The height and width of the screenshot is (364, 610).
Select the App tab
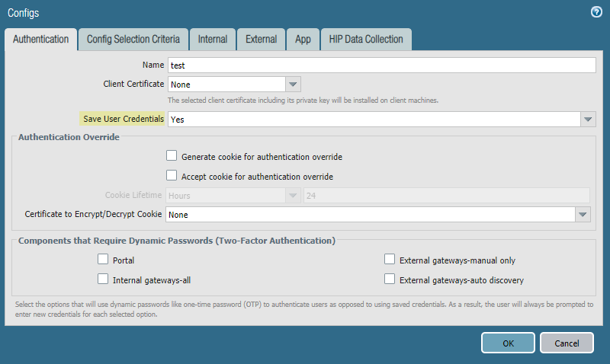(x=303, y=39)
